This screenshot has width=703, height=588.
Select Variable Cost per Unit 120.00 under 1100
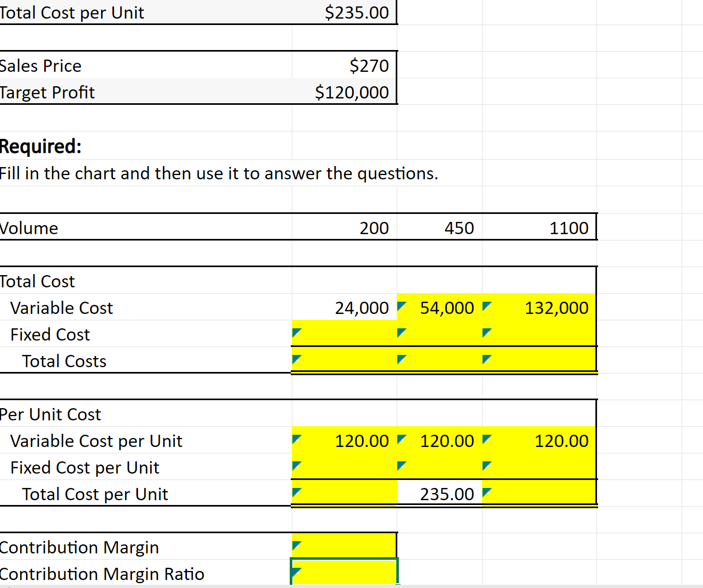pos(539,440)
